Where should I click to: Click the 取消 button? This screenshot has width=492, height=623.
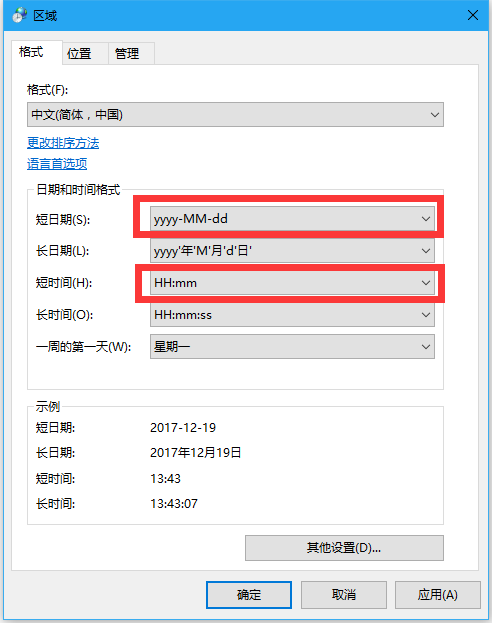[344, 595]
